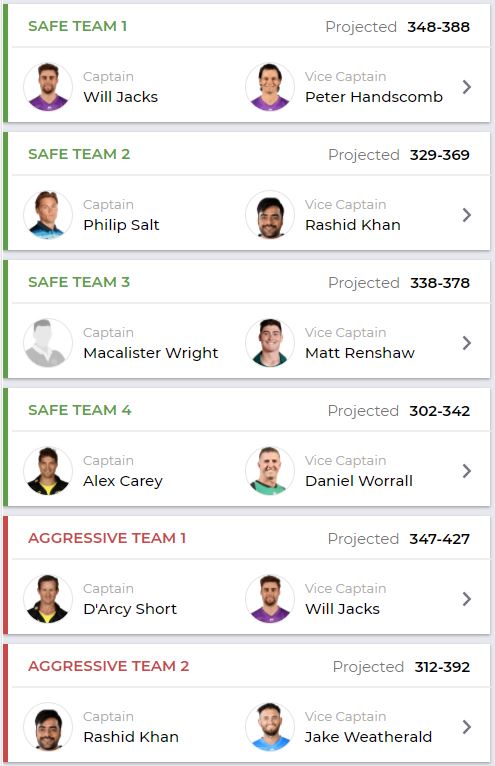Image resolution: width=495 pixels, height=766 pixels.
Task: Select Philip Salt's avatar image
Action: [48, 215]
